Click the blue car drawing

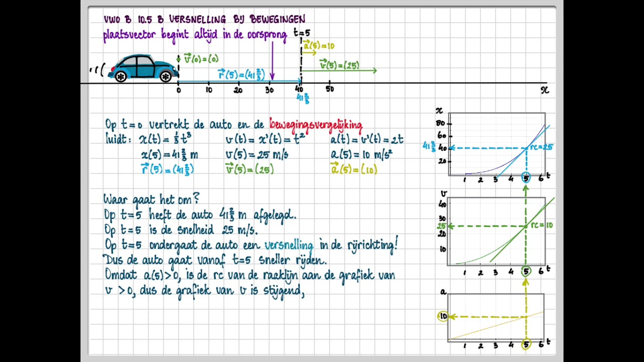pos(142,68)
